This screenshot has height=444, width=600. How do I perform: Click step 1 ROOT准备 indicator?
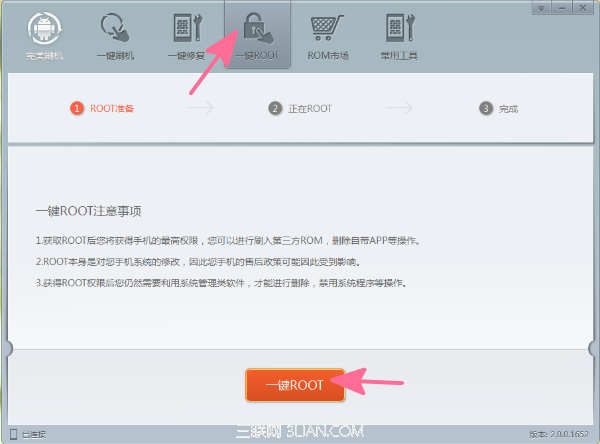point(102,108)
